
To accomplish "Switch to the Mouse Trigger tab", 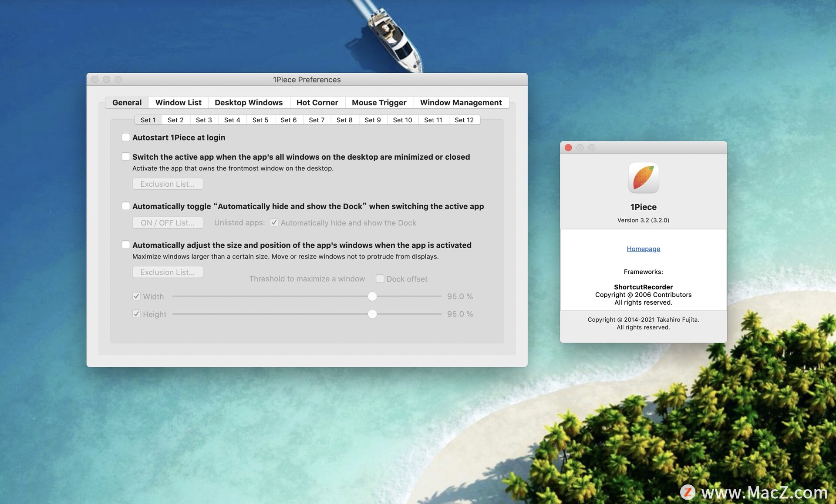I will pyautogui.click(x=379, y=102).
